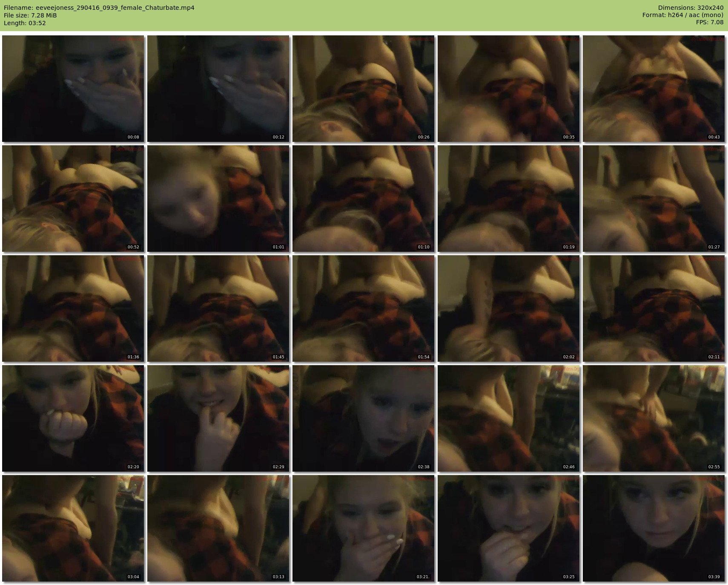Click the thumbnail marked 03:21
Screen dimensions: 728x585
coord(364,528)
